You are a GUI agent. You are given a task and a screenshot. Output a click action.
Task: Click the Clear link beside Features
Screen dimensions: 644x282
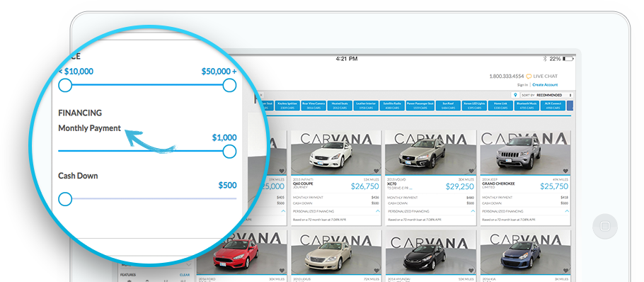tap(185, 275)
